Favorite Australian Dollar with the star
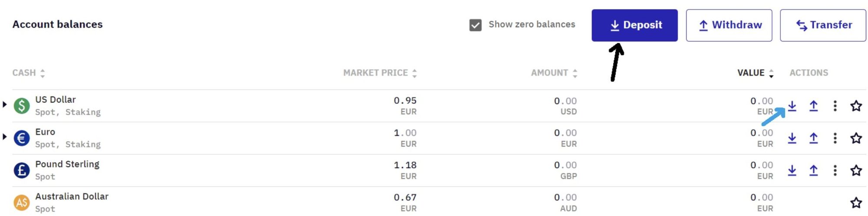Viewport: 868px width, 216px height. pyautogui.click(x=856, y=203)
